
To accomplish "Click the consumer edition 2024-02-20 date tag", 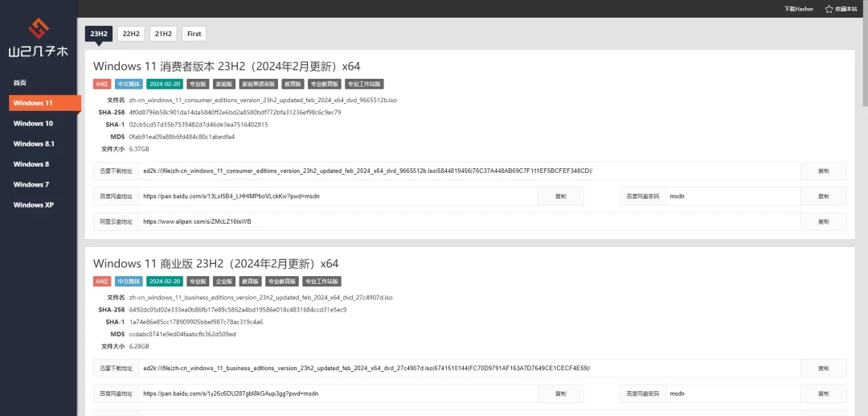I will [165, 84].
